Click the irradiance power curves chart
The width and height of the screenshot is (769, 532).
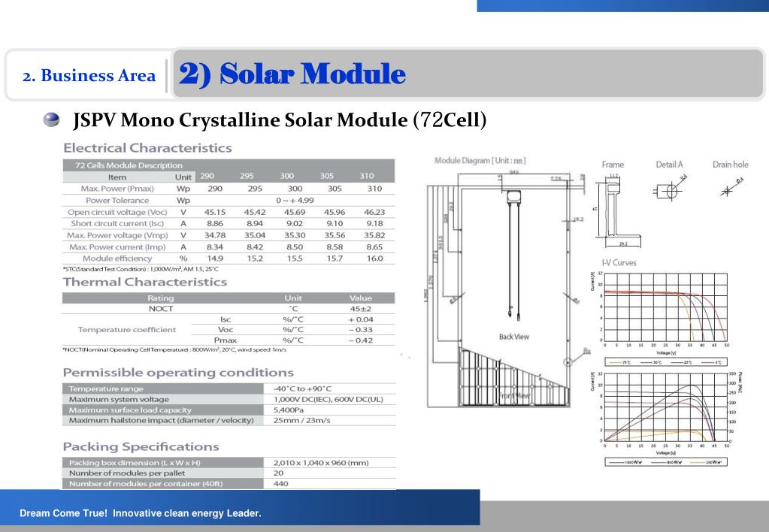tap(665, 409)
